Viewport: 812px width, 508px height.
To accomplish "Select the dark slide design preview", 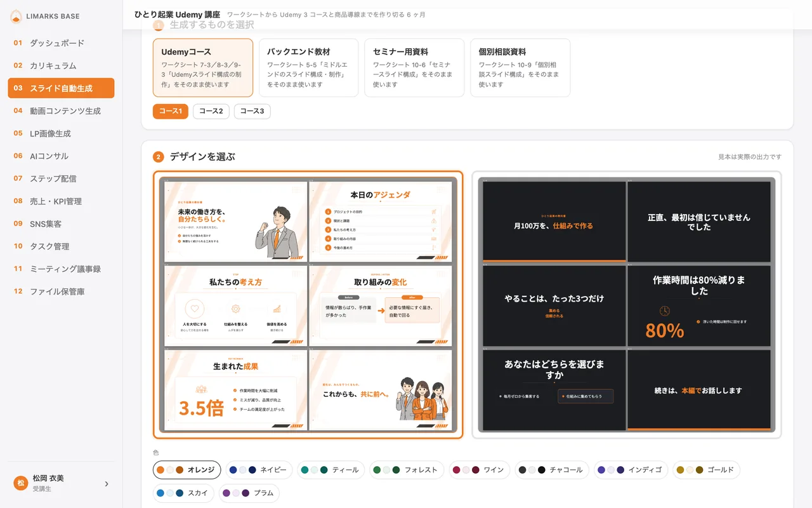I will (x=627, y=305).
